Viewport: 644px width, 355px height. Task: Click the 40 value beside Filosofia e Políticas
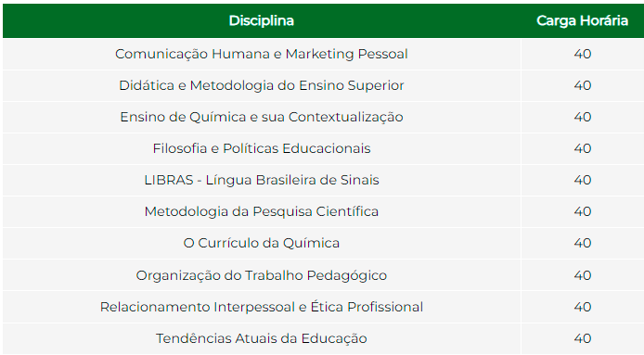click(x=583, y=148)
